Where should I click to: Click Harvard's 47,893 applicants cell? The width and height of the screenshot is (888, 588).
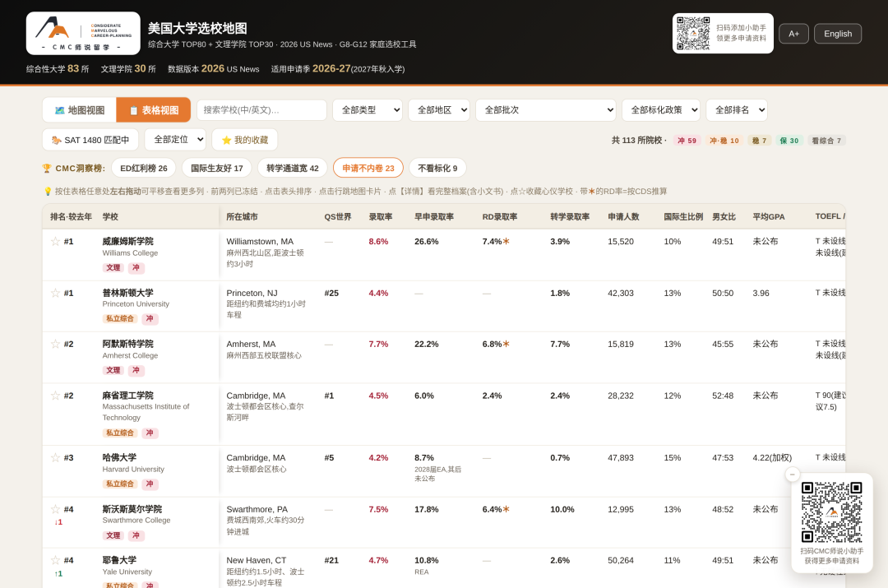click(621, 458)
